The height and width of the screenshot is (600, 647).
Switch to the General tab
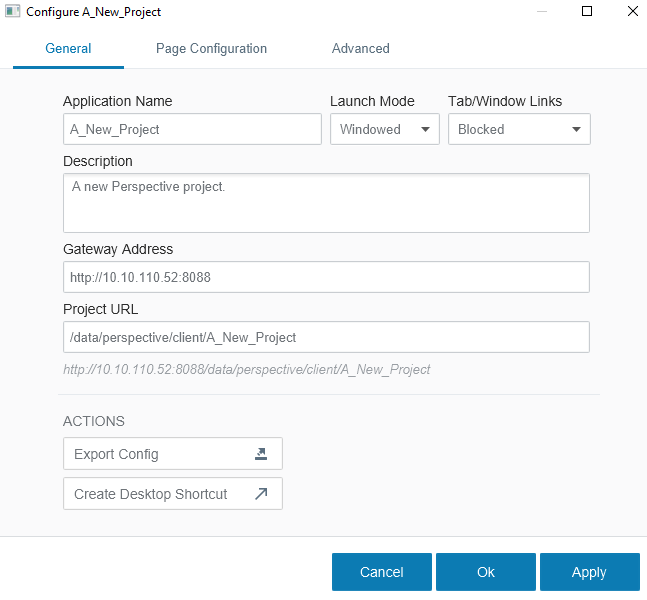pyautogui.click(x=68, y=49)
